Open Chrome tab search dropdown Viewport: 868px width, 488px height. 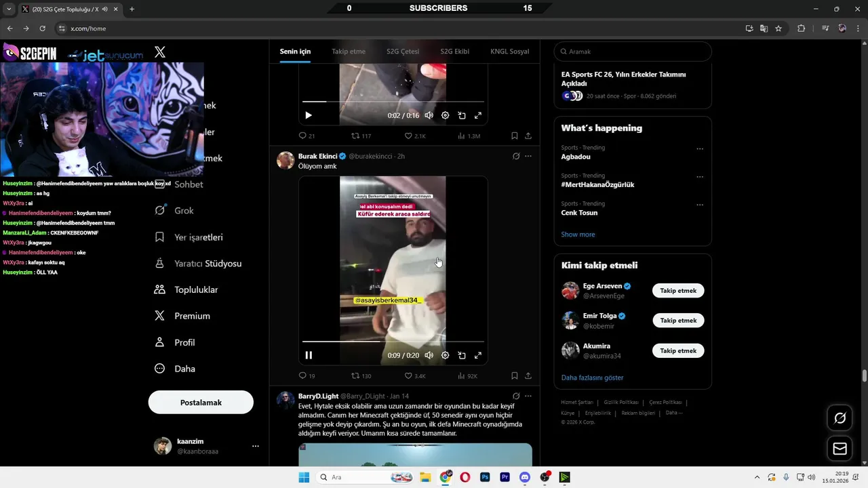[x=9, y=9]
